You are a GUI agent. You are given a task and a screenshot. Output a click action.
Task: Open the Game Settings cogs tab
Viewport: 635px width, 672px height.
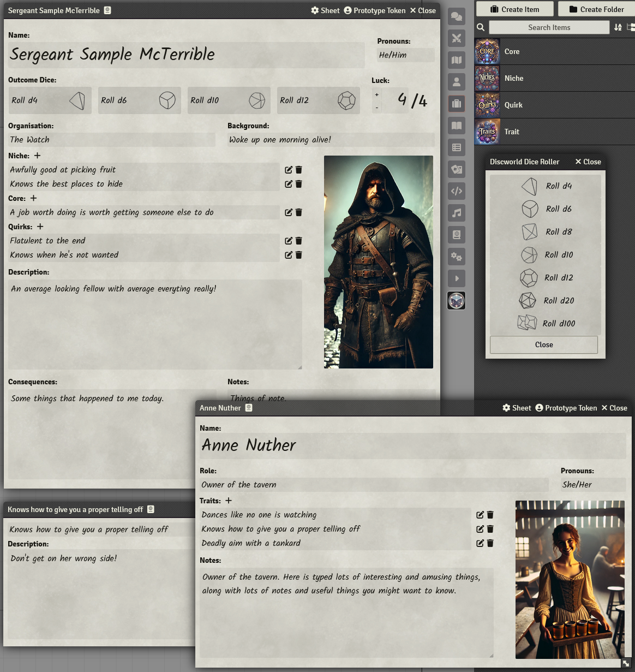(457, 257)
